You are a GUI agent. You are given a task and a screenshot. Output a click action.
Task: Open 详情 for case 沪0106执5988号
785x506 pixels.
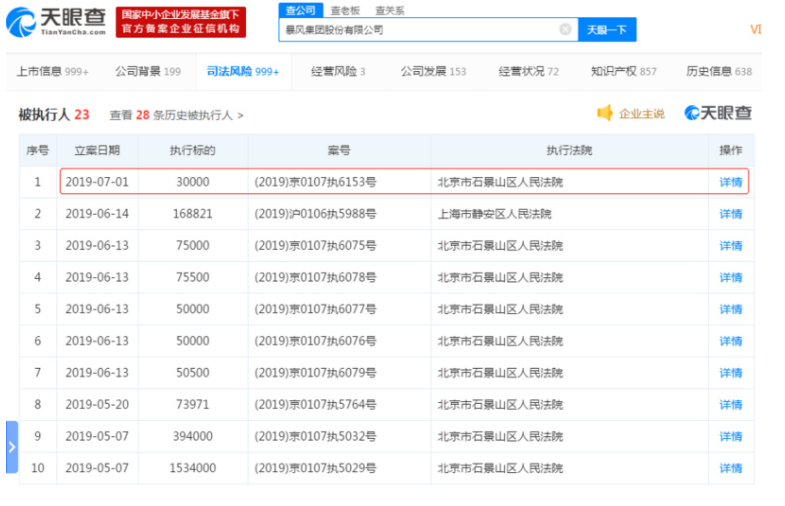point(730,214)
